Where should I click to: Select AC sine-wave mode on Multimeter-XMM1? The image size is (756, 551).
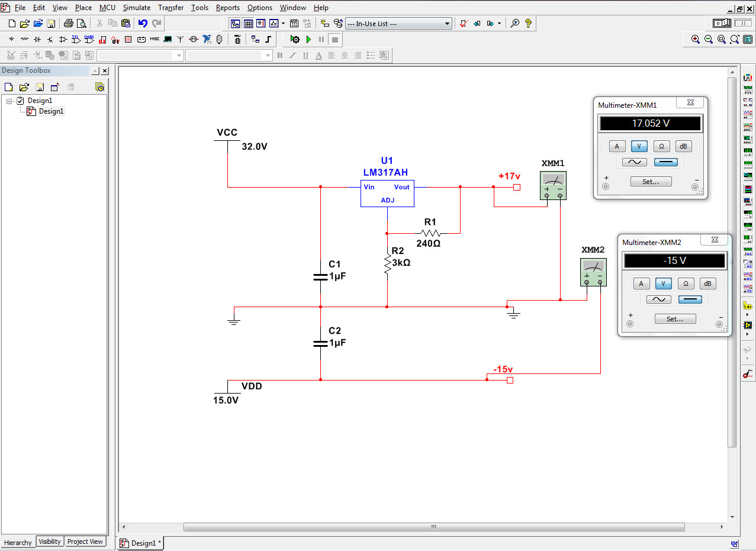[x=634, y=162]
